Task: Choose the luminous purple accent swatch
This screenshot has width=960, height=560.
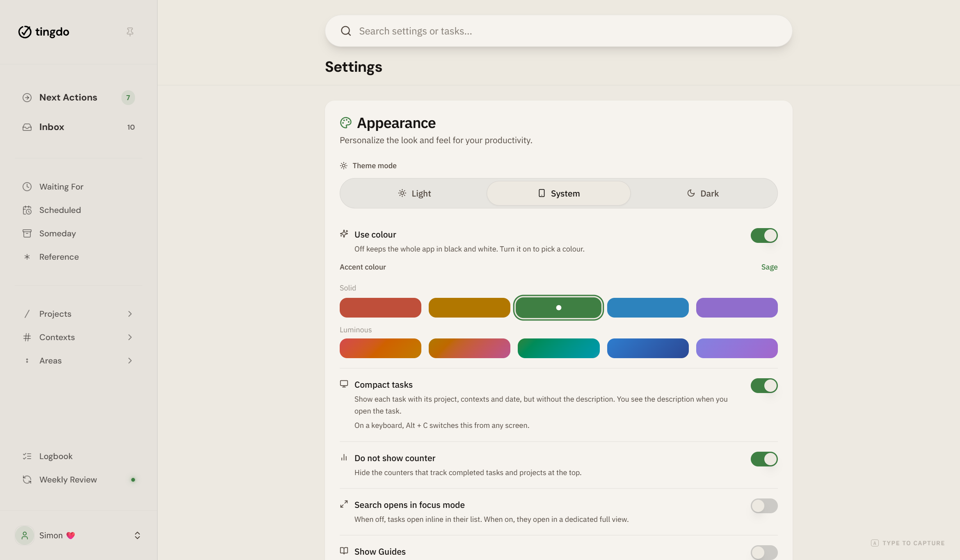Action: tap(737, 348)
